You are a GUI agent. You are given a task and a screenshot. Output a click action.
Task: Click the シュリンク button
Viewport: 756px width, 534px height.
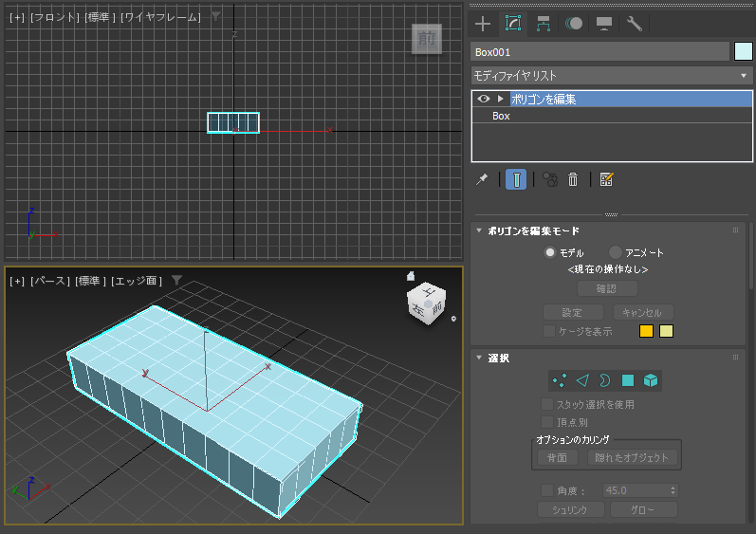[x=571, y=509]
